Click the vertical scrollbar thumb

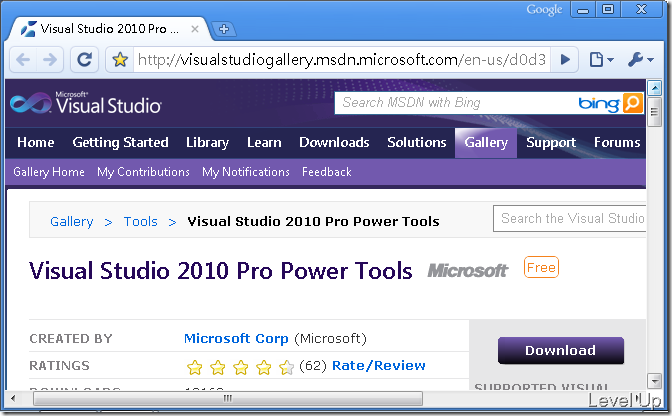point(654,112)
